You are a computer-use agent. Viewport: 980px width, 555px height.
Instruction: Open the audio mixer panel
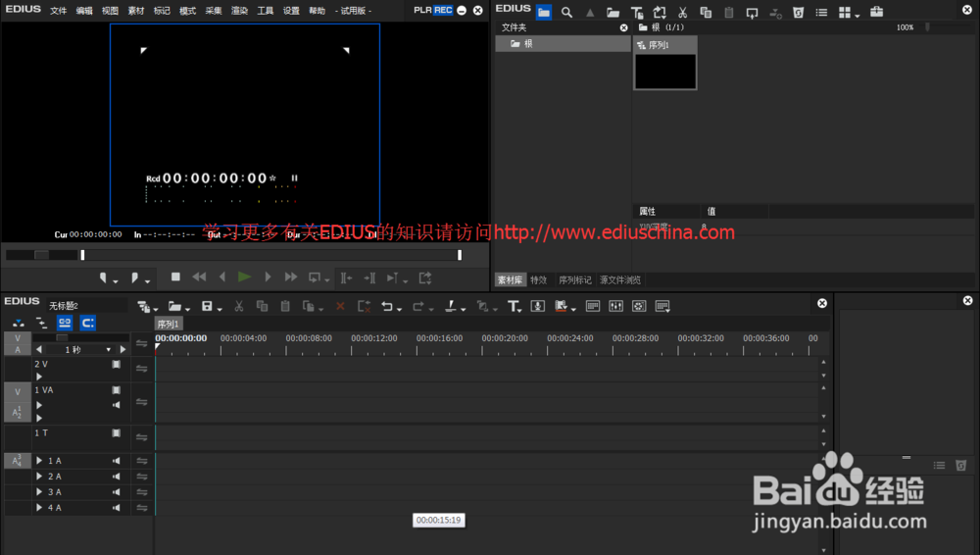615,306
